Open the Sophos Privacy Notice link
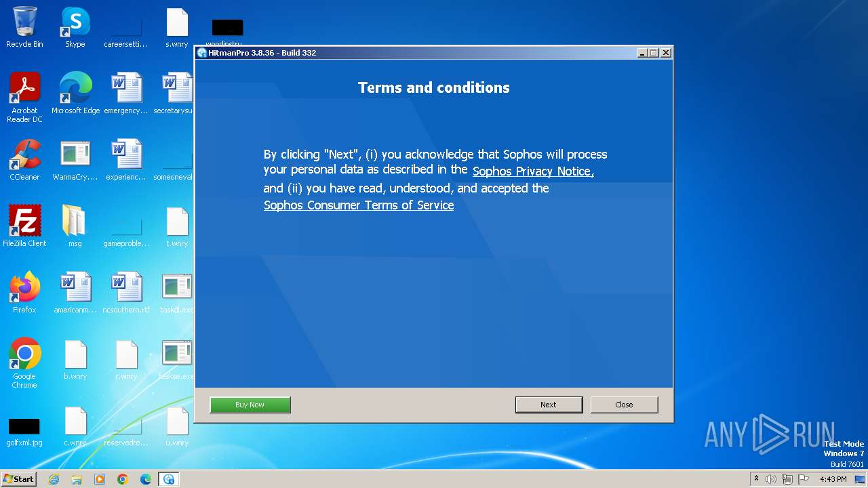 point(533,171)
